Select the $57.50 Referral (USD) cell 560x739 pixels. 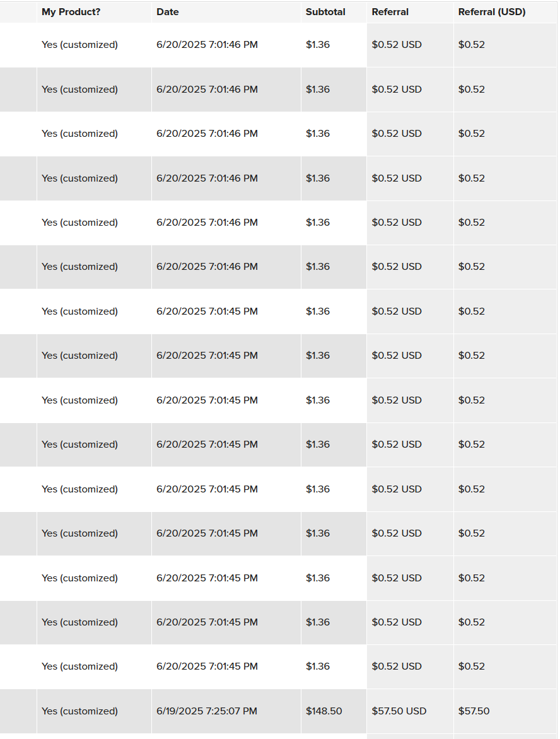(474, 711)
